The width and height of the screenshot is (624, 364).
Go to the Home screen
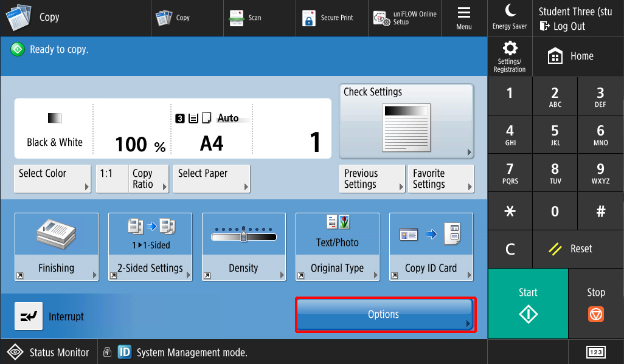pos(571,57)
